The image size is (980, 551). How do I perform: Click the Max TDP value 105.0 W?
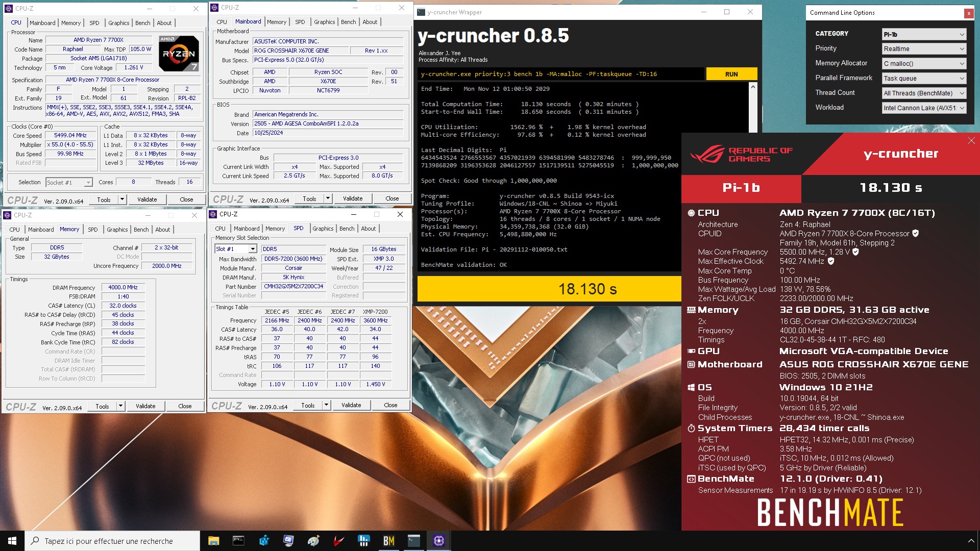point(140,49)
